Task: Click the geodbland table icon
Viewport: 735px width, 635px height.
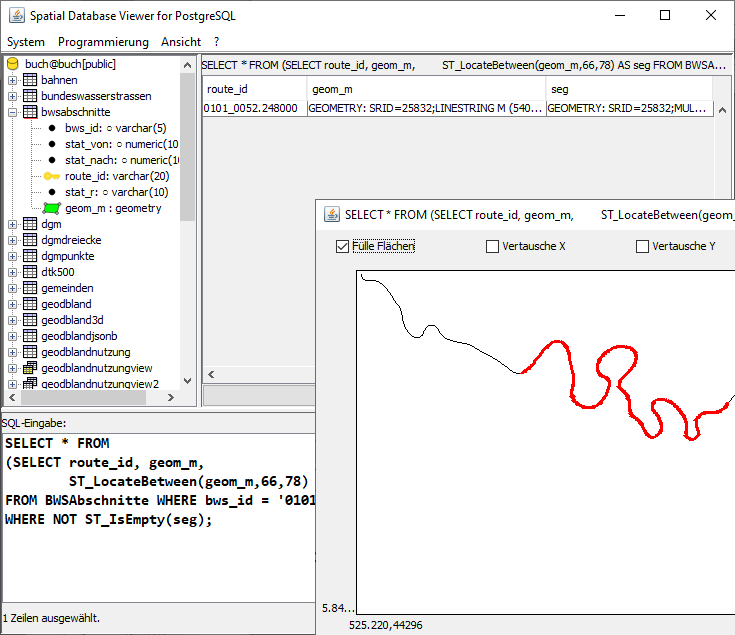Action: coord(30,304)
